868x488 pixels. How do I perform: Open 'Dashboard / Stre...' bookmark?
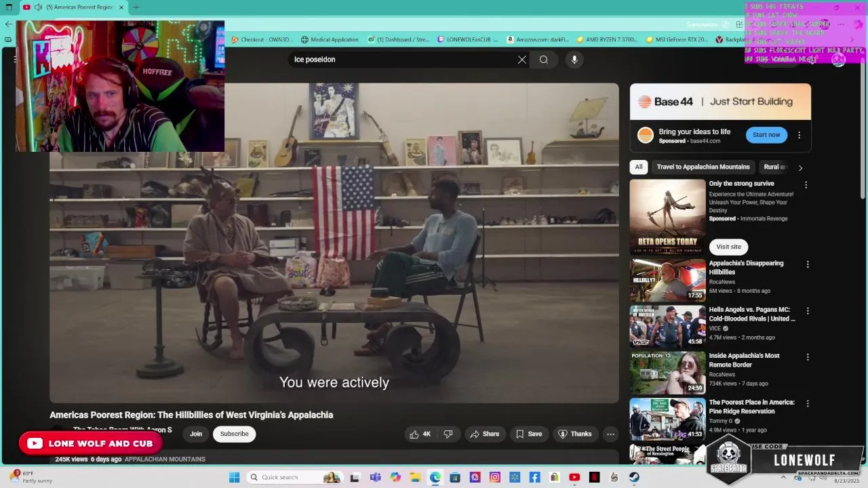point(399,40)
